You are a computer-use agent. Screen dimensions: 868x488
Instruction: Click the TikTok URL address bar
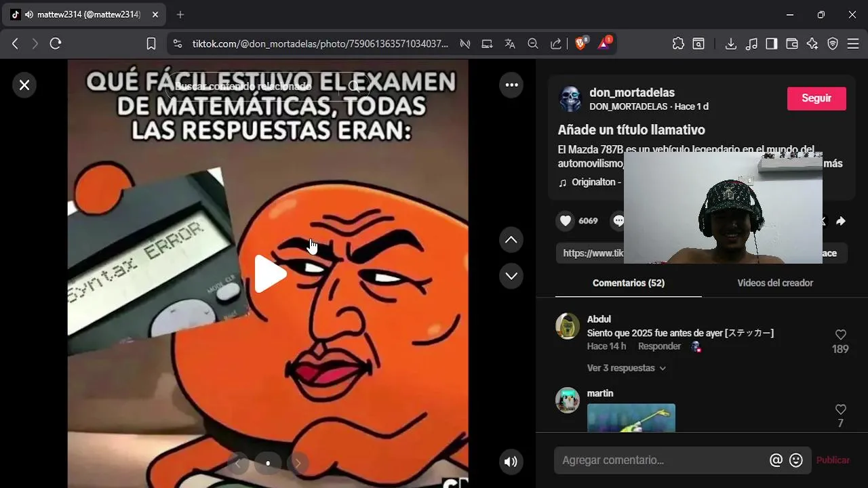[x=320, y=43]
